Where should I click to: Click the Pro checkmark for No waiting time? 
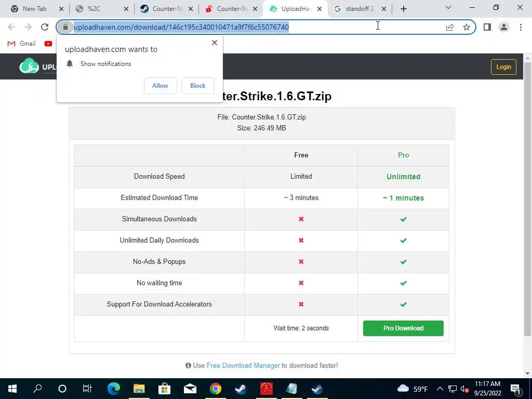[403, 283]
